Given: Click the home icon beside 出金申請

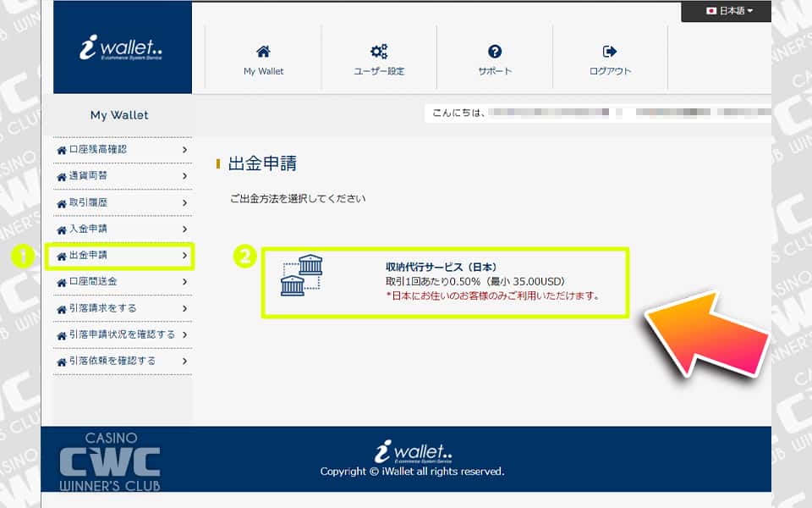Looking at the screenshot, I should (x=62, y=256).
